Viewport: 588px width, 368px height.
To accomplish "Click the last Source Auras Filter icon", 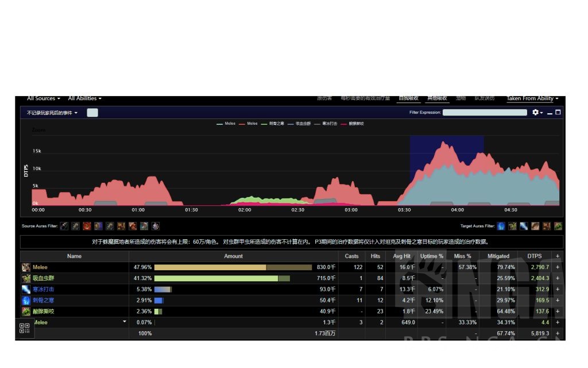I will point(155,226).
